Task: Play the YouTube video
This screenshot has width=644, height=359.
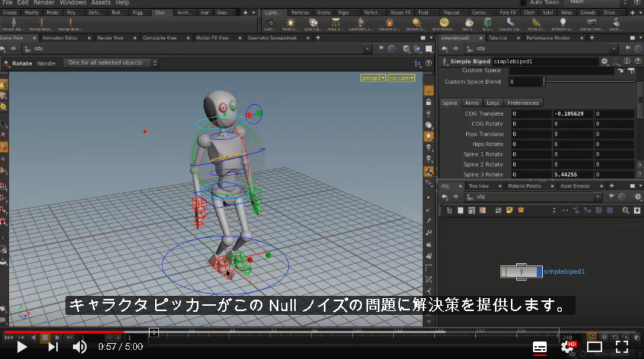Action: (x=21, y=347)
